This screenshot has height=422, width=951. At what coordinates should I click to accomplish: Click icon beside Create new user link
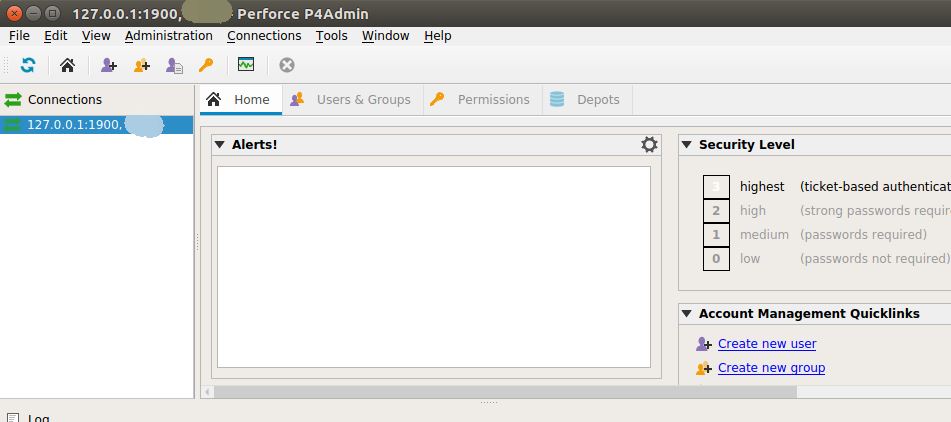pos(704,344)
